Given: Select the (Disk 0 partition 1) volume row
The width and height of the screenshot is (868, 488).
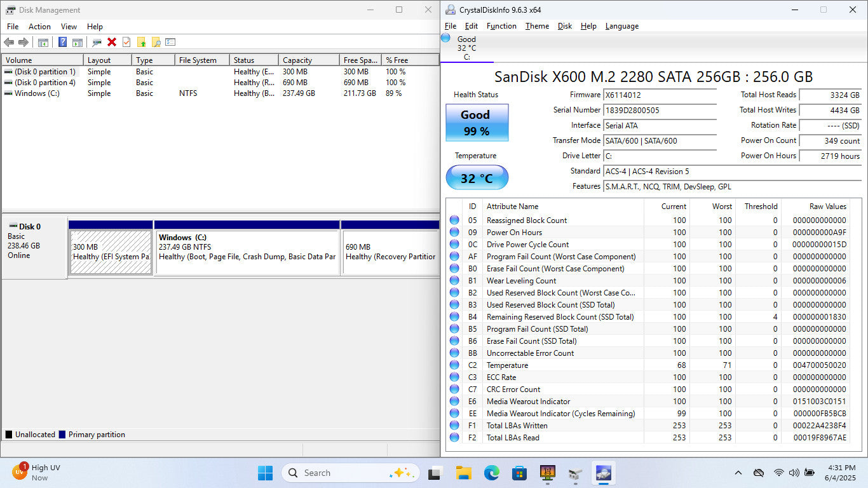Looking at the screenshot, I should point(220,72).
